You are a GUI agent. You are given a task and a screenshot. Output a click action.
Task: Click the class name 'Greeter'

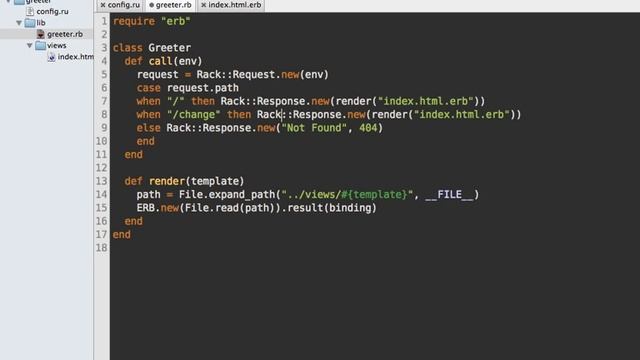coord(169,48)
